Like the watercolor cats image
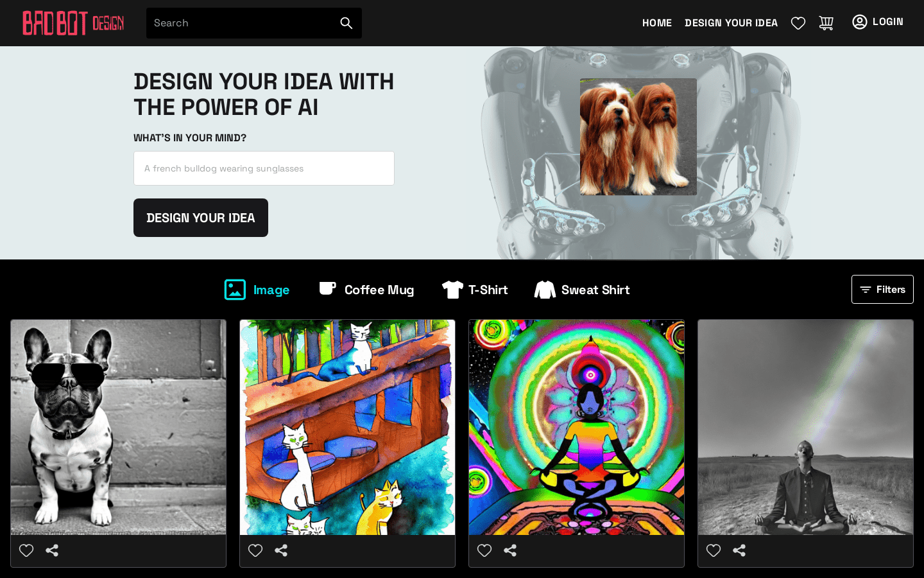 coord(255,550)
